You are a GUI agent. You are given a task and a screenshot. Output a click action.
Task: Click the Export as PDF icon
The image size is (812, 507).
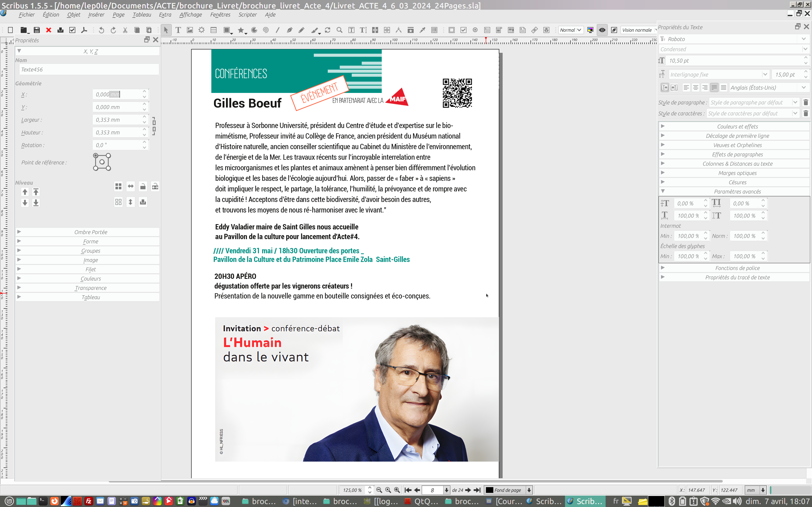pyautogui.click(x=84, y=30)
